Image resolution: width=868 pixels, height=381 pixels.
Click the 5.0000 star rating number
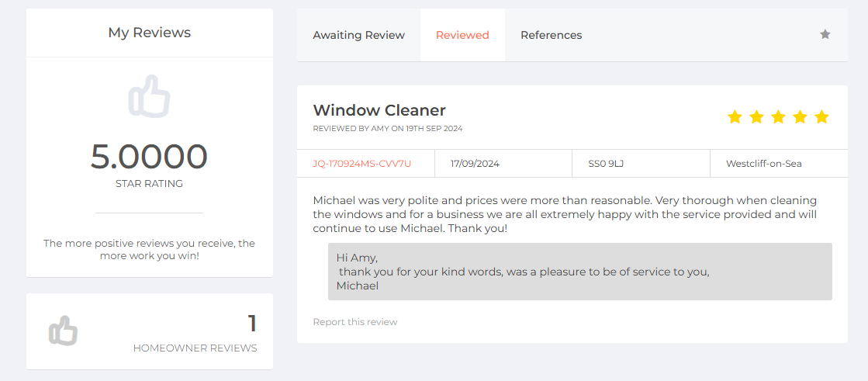(x=149, y=157)
